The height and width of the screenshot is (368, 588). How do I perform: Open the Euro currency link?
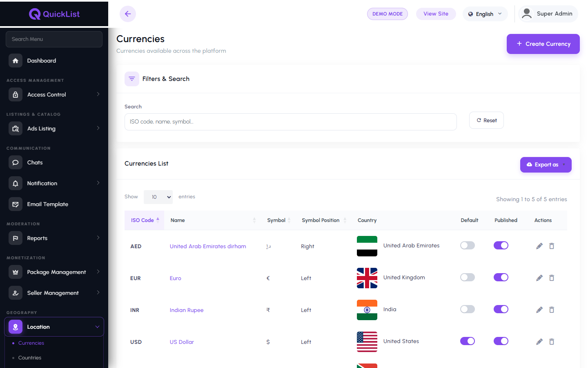[176, 278]
